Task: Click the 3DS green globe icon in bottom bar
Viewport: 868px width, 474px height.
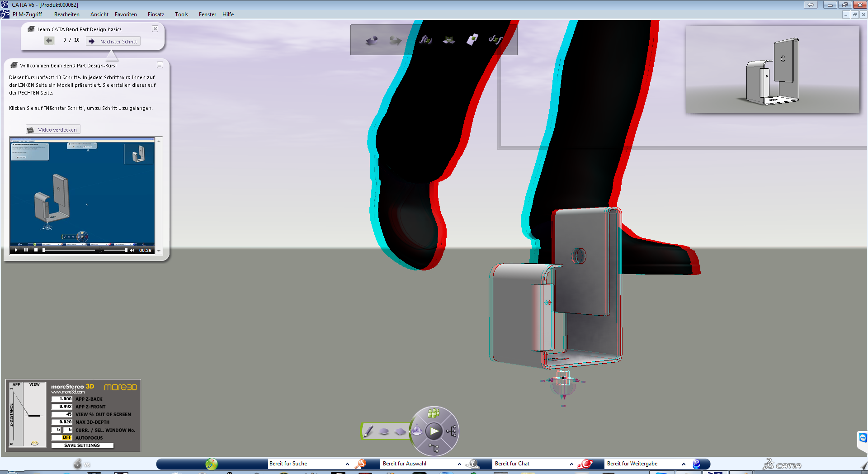Action: click(211, 464)
